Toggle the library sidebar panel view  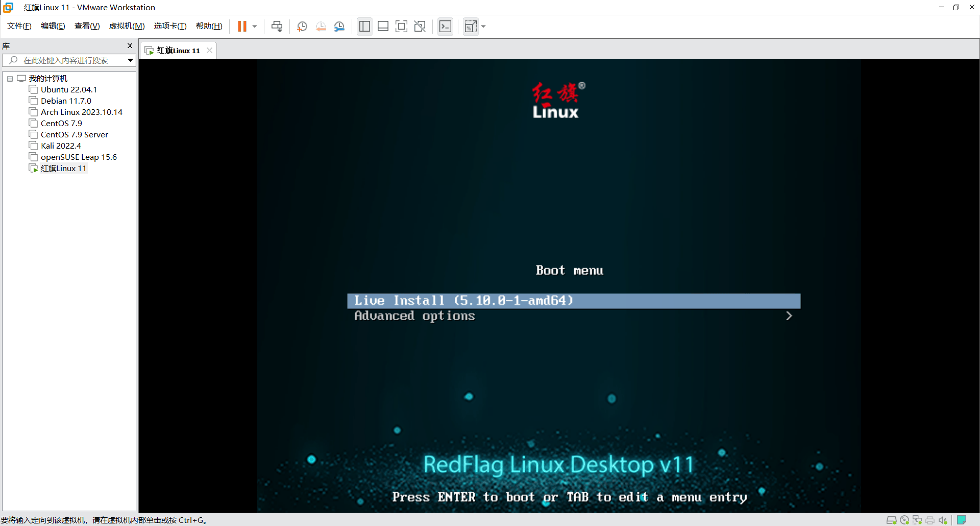(364, 27)
